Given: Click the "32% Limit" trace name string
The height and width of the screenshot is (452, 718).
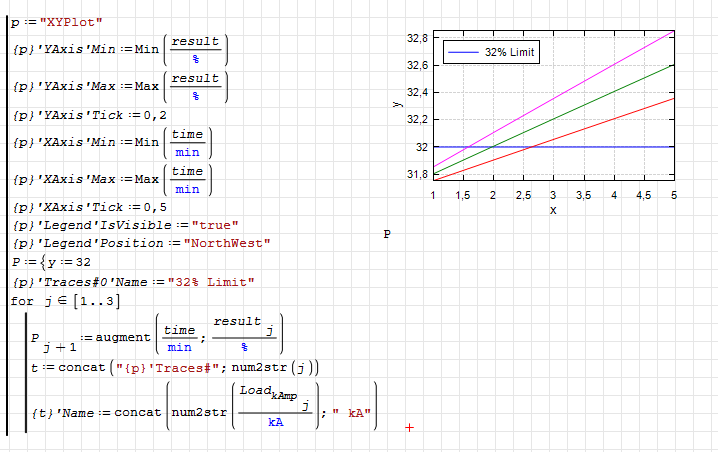Looking at the screenshot, I should coord(211,282).
